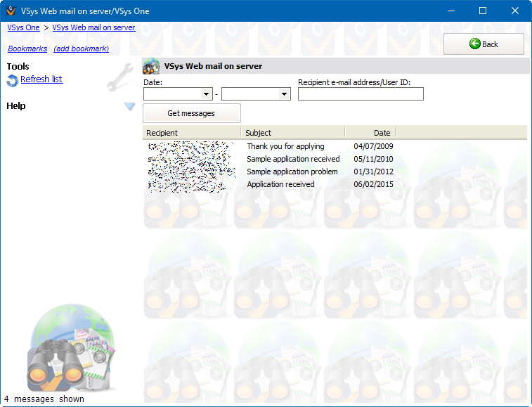This screenshot has width=532, height=407.
Task: Click the Get messages button
Action: (x=191, y=113)
